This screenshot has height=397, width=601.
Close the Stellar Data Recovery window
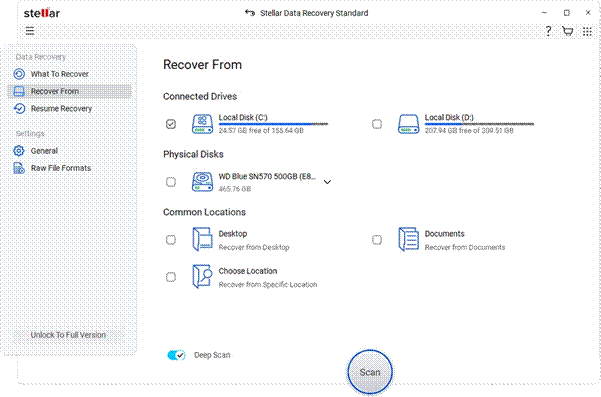(x=588, y=13)
